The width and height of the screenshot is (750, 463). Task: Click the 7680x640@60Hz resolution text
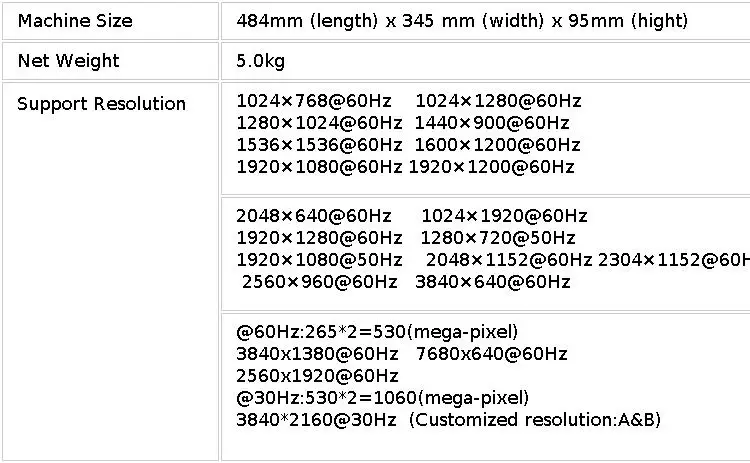coord(492,354)
